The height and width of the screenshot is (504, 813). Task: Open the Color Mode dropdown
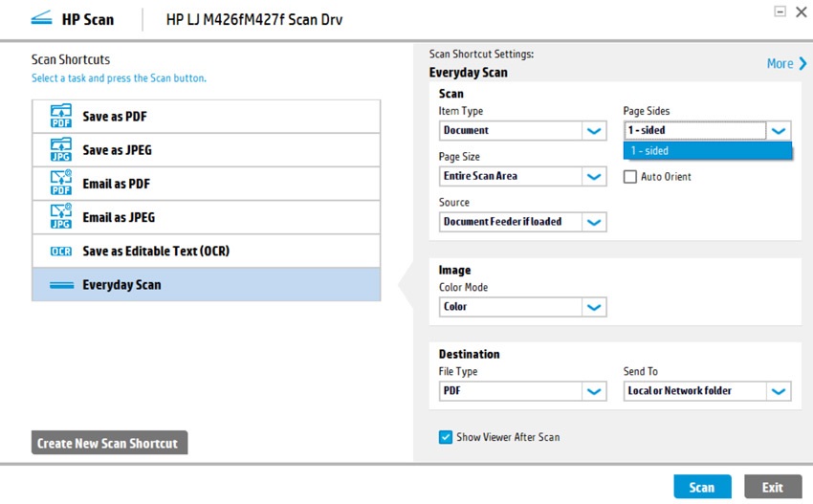[x=594, y=307]
